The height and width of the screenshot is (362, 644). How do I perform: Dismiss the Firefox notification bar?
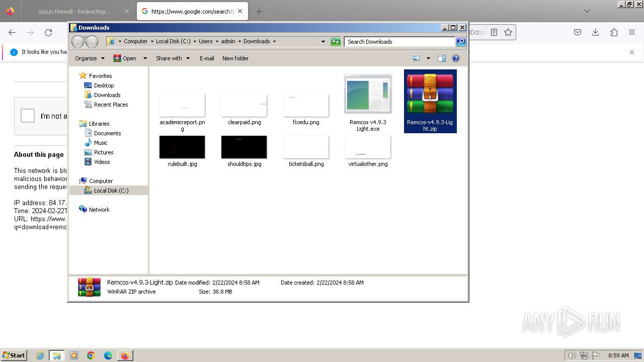[632, 52]
